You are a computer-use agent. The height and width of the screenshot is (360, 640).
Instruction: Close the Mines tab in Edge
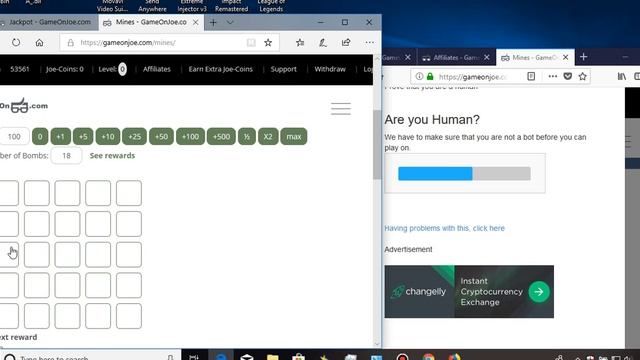pos(196,22)
